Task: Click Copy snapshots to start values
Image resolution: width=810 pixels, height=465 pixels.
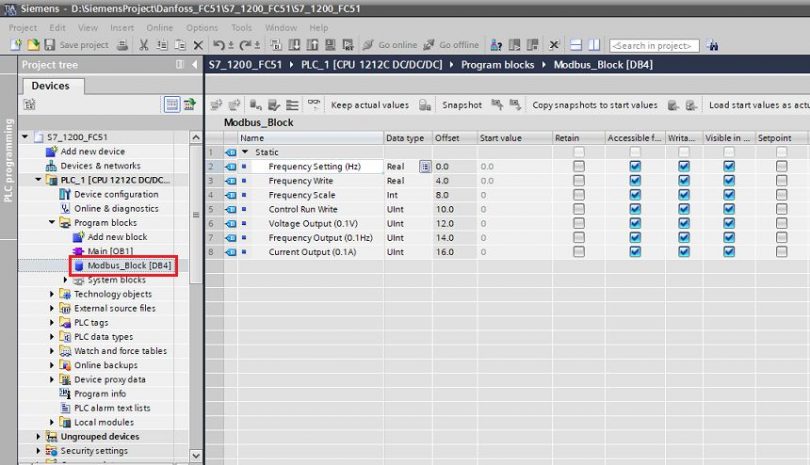Action: [594, 105]
